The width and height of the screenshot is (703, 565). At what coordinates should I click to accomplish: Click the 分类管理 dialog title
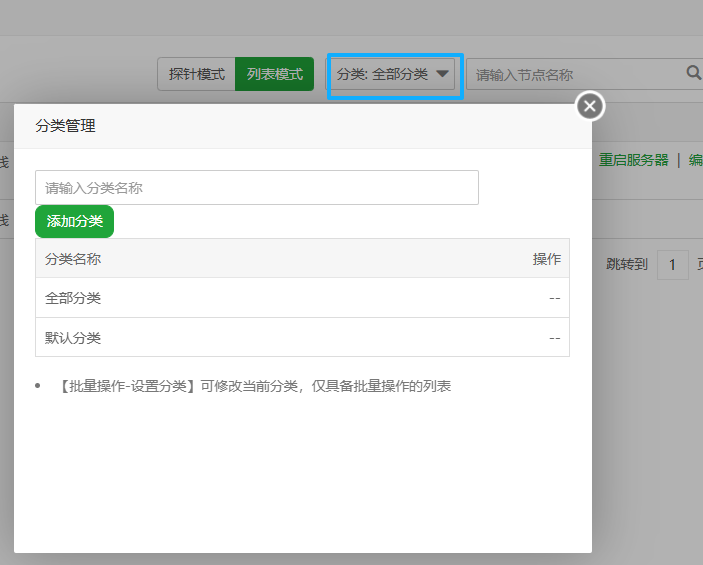65,126
